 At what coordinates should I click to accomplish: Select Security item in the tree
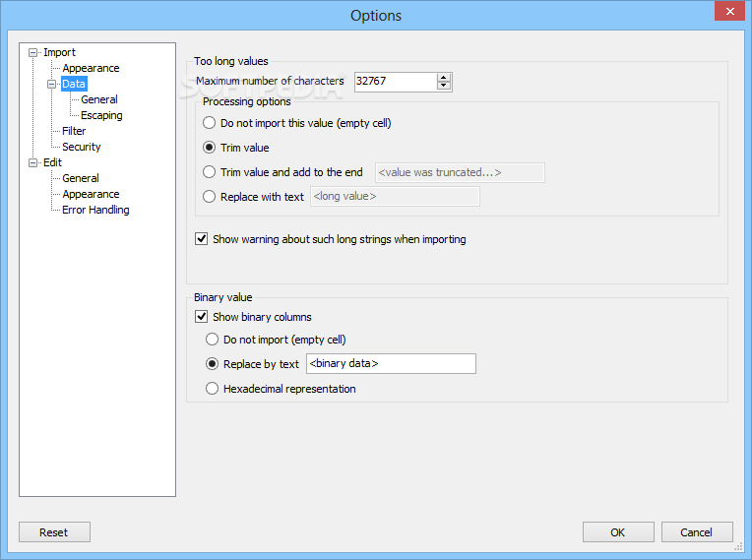(81, 147)
